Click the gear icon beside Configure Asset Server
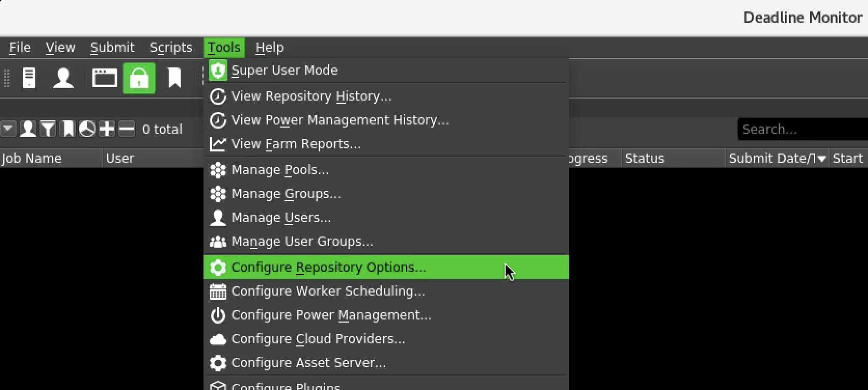This screenshot has width=868, height=390. [x=218, y=363]
